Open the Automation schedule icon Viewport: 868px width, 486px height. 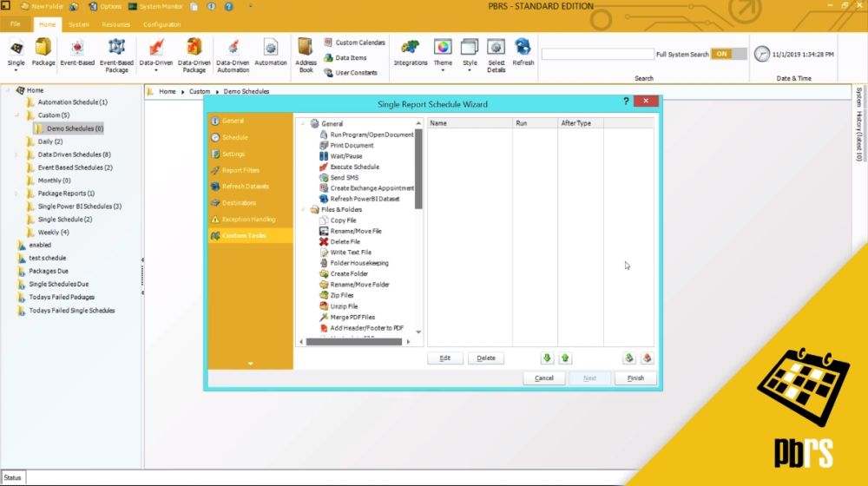click(x=271, y=53)
